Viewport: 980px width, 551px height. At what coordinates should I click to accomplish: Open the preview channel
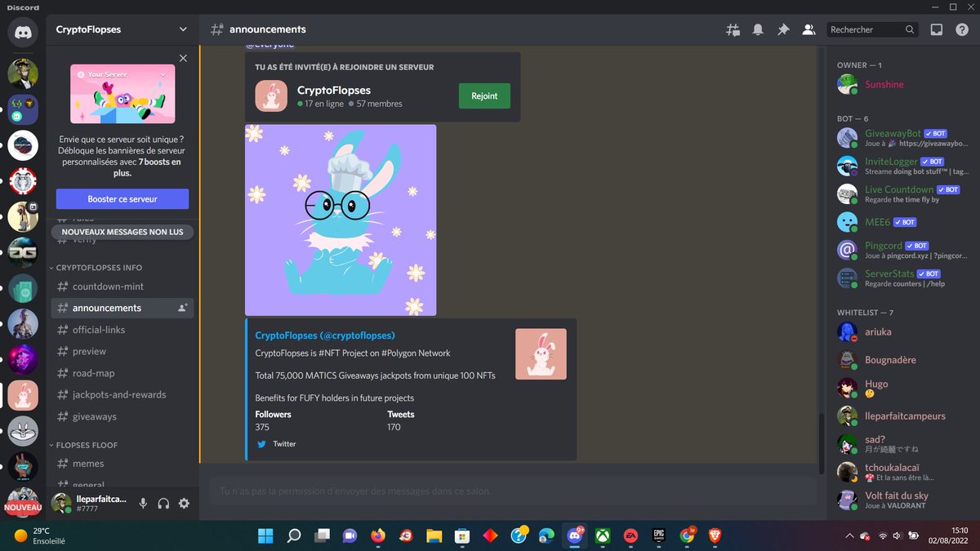[x=122, y=351]
